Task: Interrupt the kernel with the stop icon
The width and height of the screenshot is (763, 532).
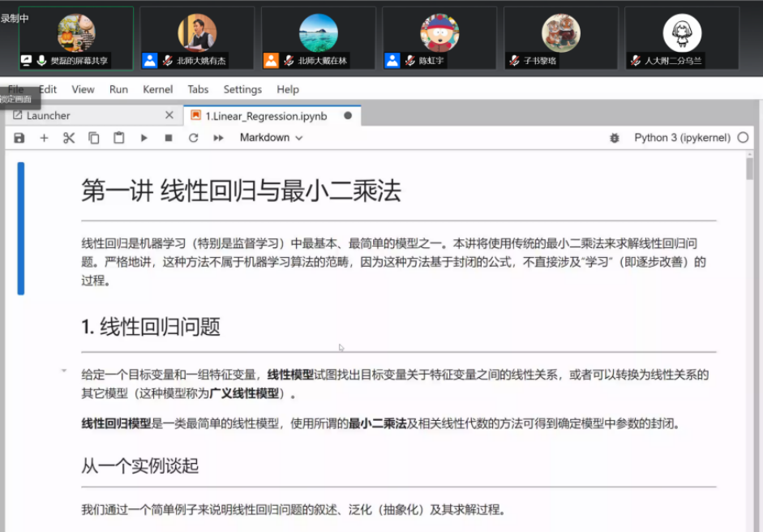Action: (169, 138)
